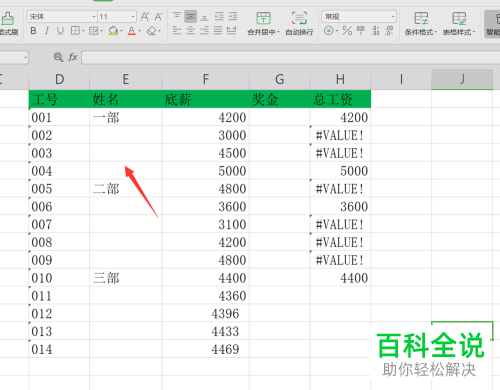Click the cell borders icon
Image resolution: width=500 pixels, height=390 pixels.
point(75,31)
